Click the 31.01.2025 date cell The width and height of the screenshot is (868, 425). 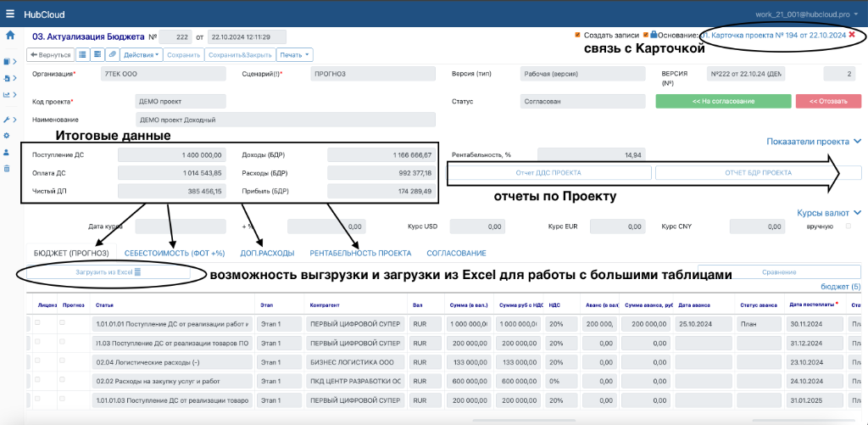(815, 400)
